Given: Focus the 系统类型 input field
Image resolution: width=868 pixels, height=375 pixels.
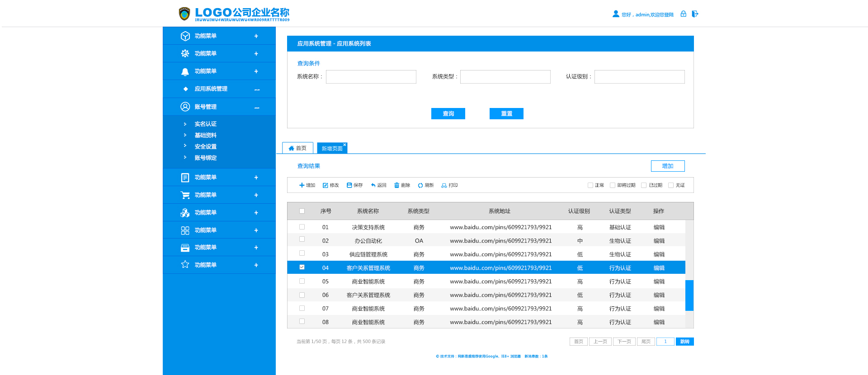Looking at the screenshot, I should 505,77.
